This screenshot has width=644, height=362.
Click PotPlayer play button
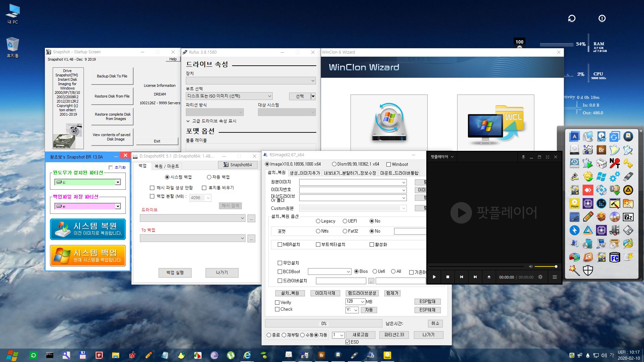click(434, 277)
